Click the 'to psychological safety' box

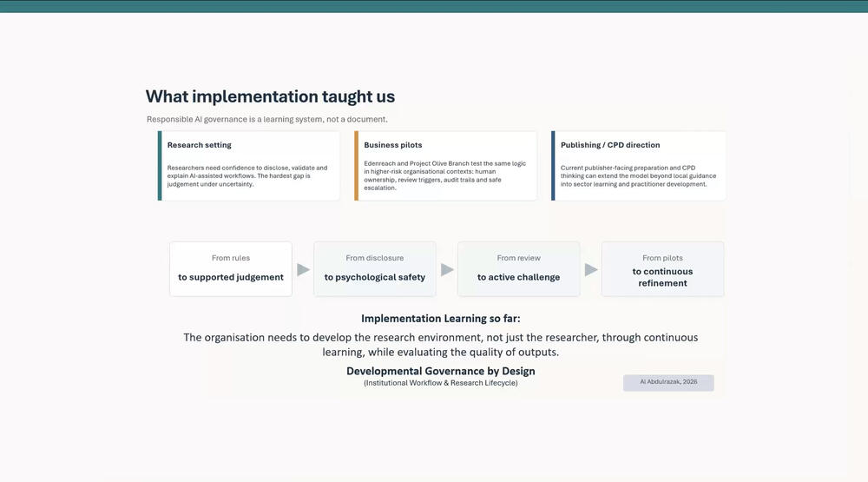375,268
